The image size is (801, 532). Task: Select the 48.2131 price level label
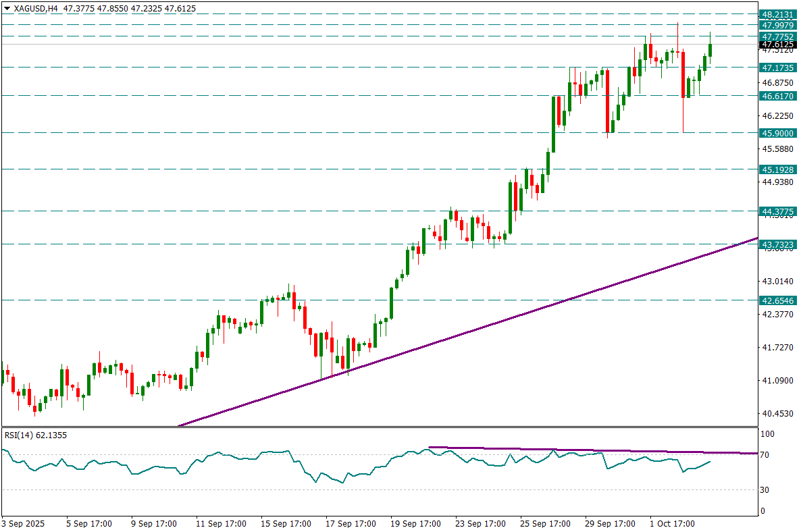(777, 14)
